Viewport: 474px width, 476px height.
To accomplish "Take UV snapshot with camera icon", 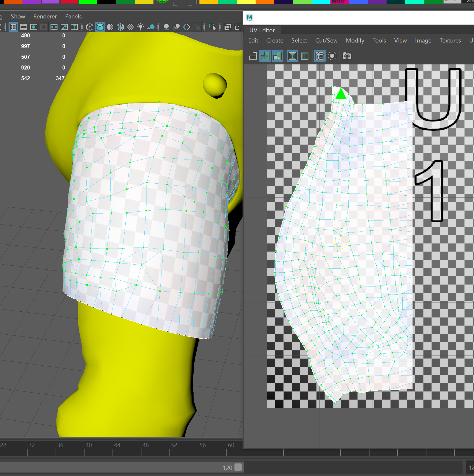I will pyautogui.click(x=347, y=56).
